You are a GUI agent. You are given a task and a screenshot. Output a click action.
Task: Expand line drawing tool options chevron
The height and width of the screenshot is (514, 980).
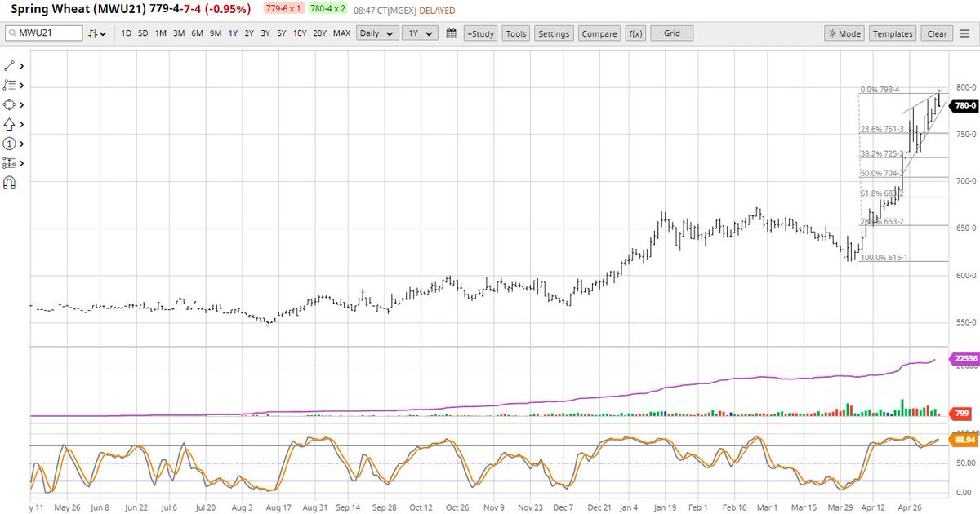(22, 65)
